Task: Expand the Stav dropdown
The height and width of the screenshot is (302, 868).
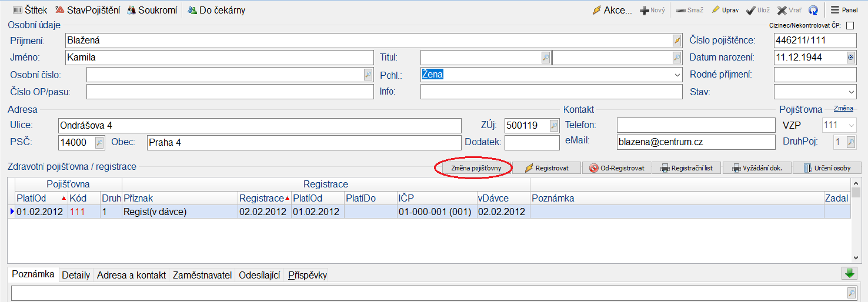Action: click(852, 92)
